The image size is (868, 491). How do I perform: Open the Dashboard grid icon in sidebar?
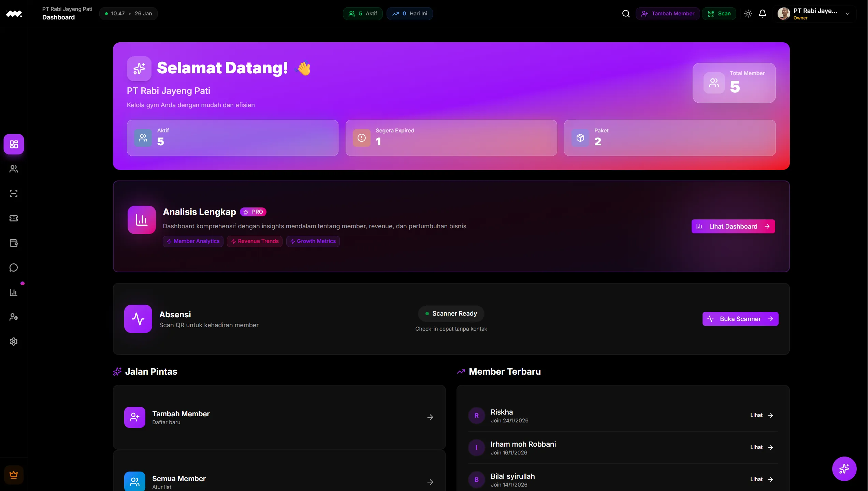14,144
